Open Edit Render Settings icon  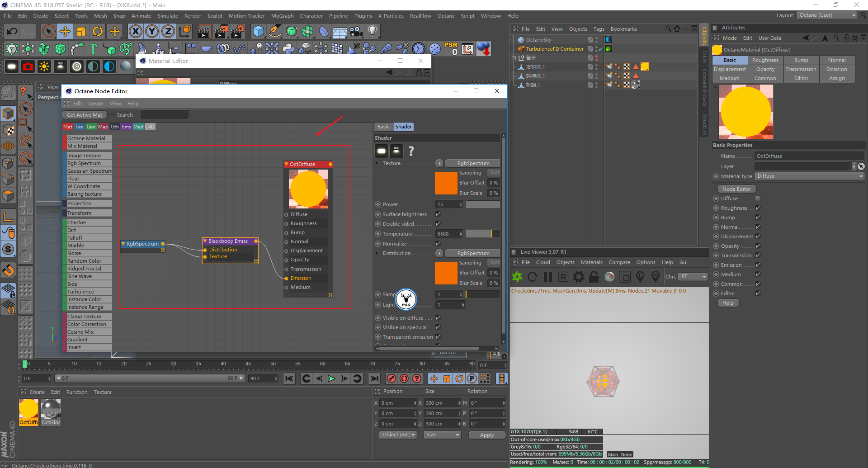pos(238,31)
